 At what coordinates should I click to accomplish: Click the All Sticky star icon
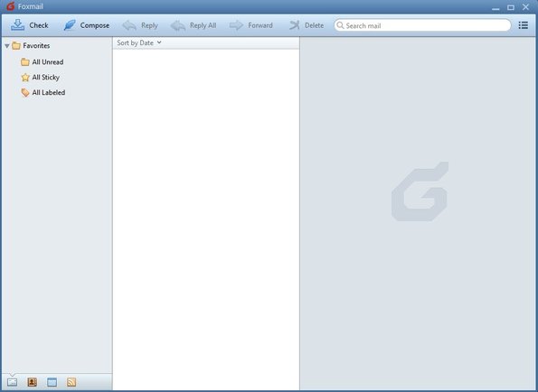25,78
